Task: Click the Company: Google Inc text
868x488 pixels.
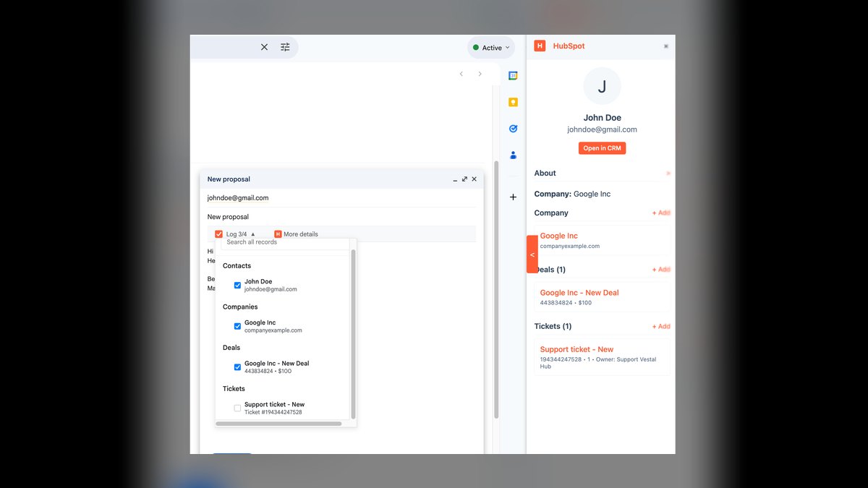Action: (572, 194)
